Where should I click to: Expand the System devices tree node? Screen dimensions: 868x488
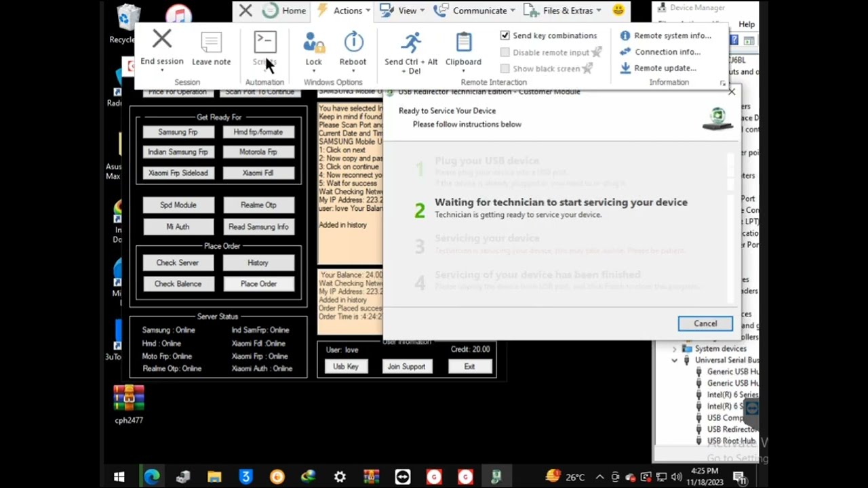(x=675, y=348)
